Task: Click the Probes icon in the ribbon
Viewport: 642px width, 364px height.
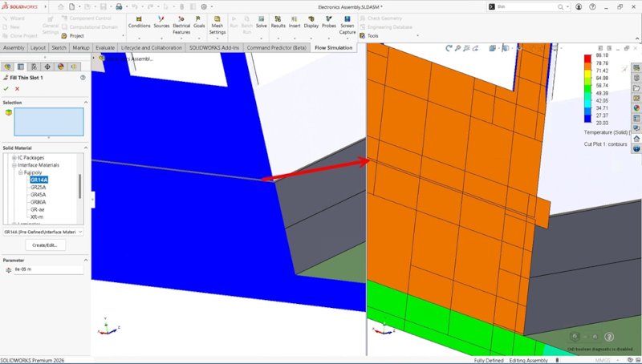Action: 329,20
